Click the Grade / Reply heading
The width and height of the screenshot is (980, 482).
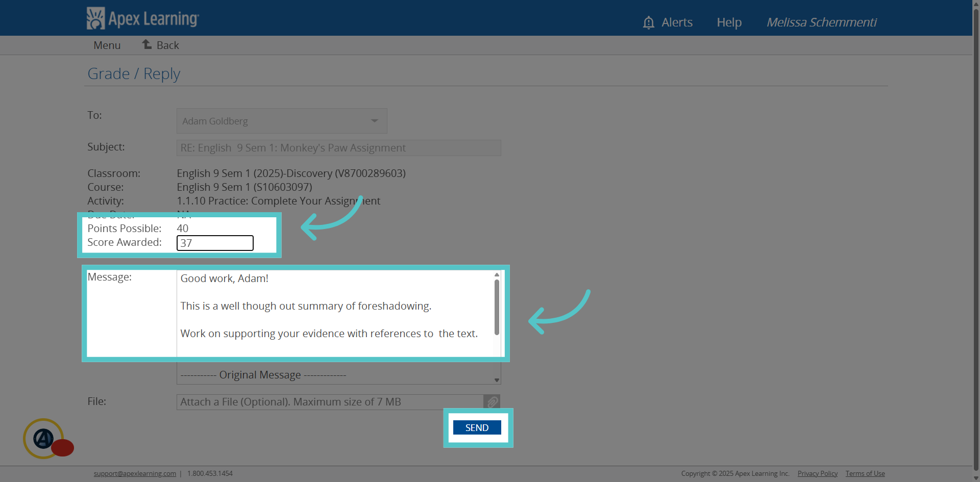[134, 73]
